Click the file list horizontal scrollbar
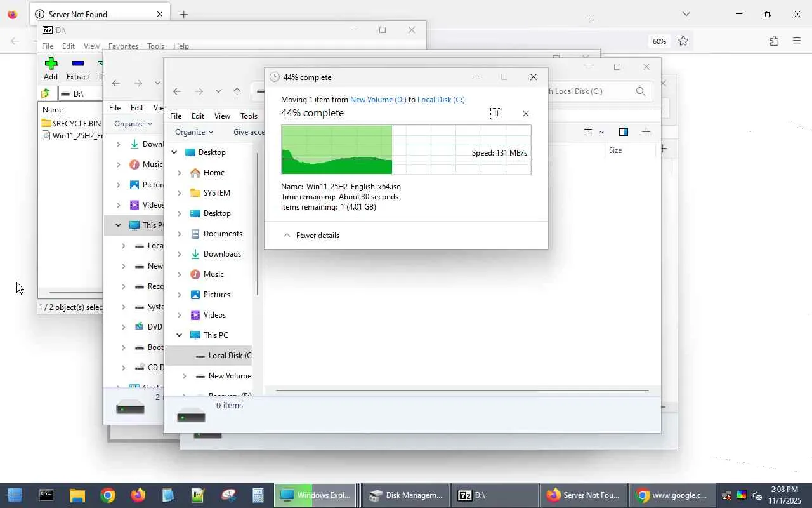Viewport: 812px width, 508px height. point(462,390)
